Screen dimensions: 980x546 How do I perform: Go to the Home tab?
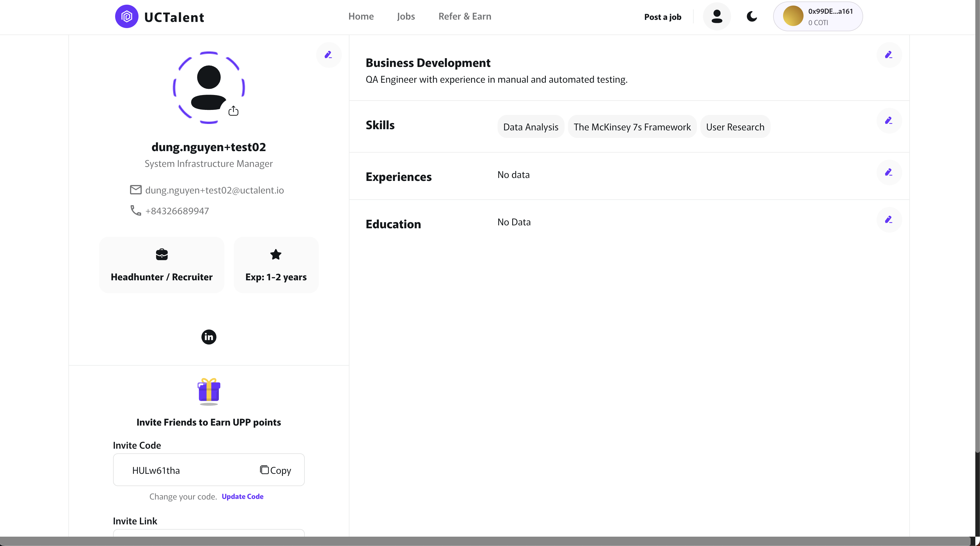[x=361, y=16]
